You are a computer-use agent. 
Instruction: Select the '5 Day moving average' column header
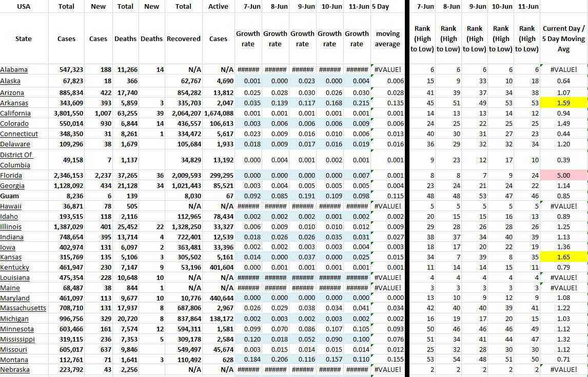pyautogui.click(x=387, y=36)
